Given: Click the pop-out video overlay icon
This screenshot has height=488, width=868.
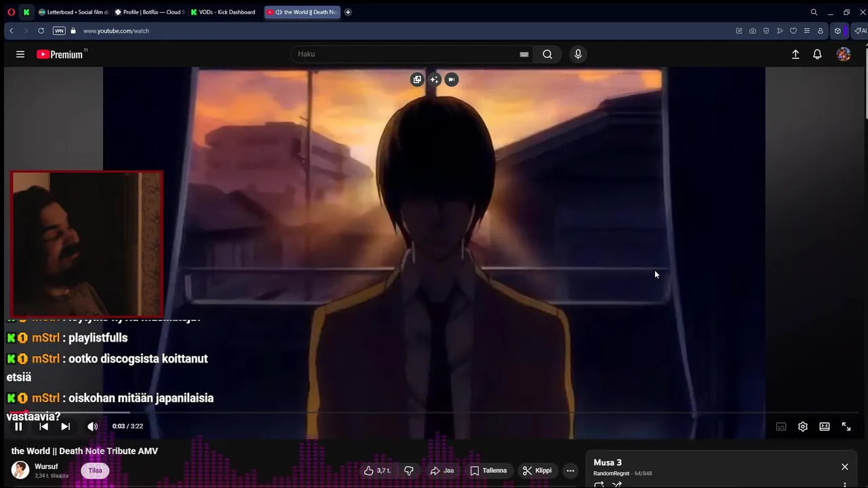Looking at the screenshot, I should 417,79.
